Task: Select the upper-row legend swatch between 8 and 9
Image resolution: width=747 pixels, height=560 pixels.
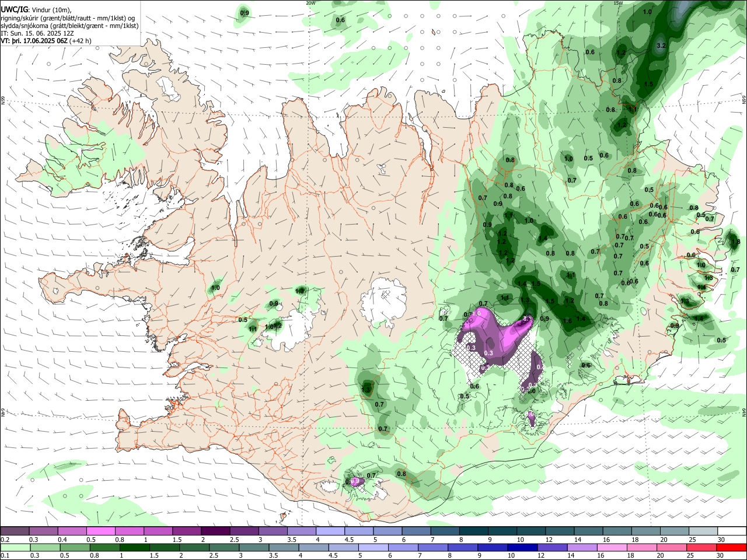Action: pyautogui.click(x=474, y=531)
